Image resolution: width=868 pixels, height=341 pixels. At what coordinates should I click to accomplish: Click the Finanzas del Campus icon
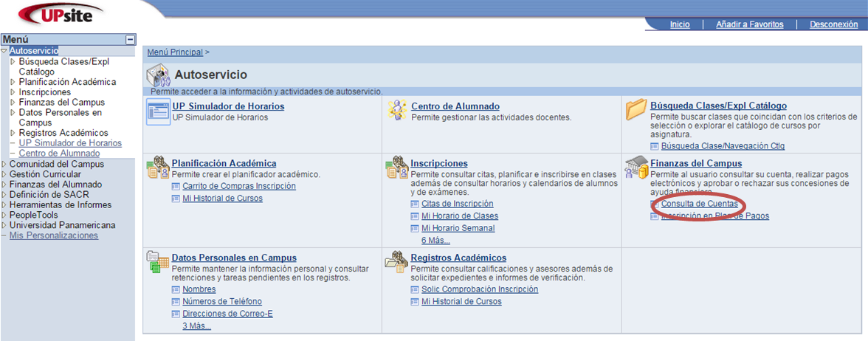point(636,168)
